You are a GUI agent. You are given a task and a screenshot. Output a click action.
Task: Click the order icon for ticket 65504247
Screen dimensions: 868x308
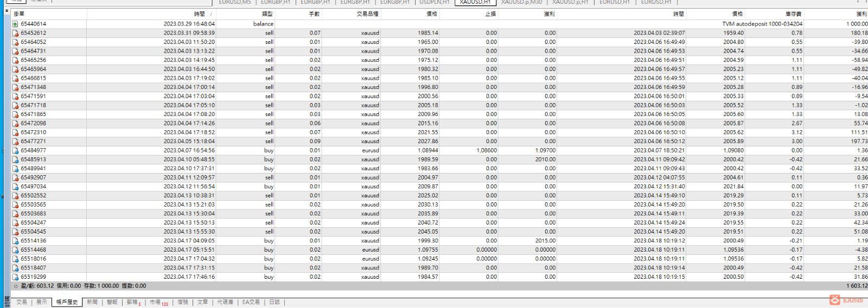click(16, 223)
